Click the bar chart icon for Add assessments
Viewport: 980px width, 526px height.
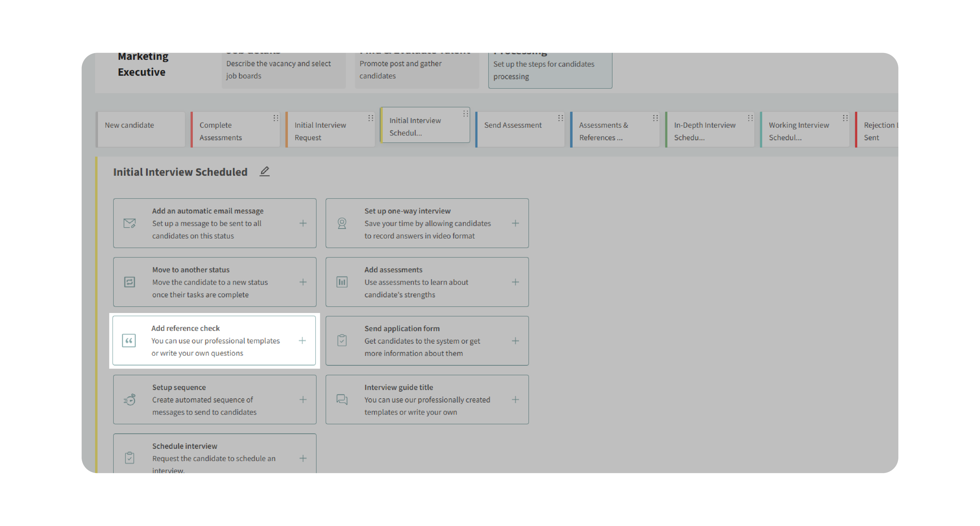(x=342, y=282)
